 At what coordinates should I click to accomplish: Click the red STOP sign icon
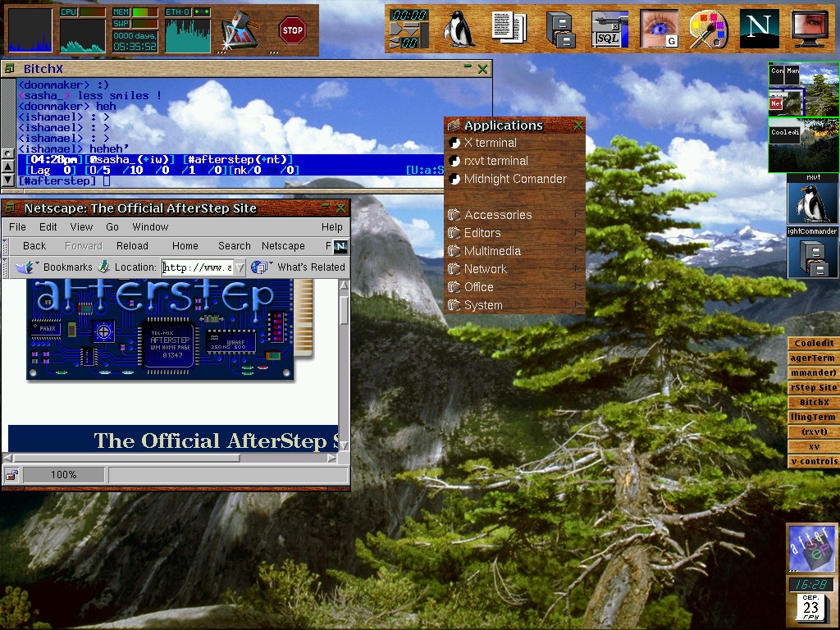[291, 31]
